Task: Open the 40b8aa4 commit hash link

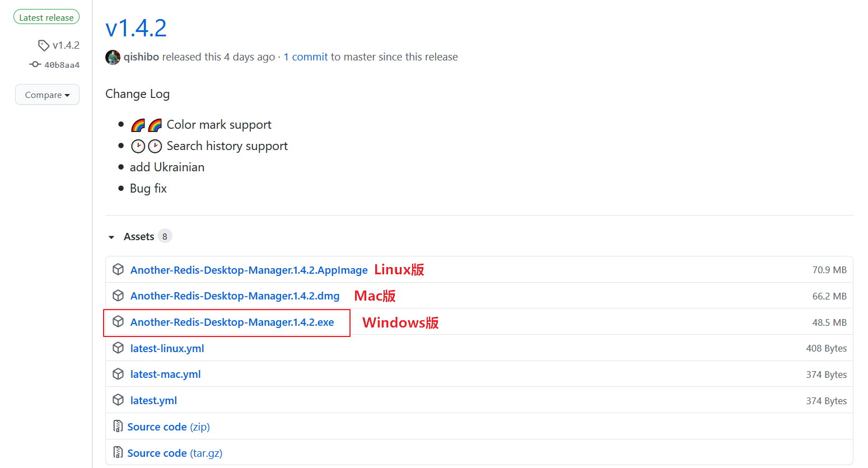Action: click(x=62, y=65)
